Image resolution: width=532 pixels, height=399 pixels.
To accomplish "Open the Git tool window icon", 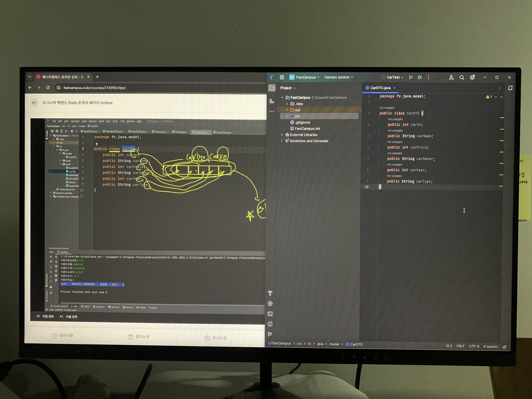I will coord(270,334).
